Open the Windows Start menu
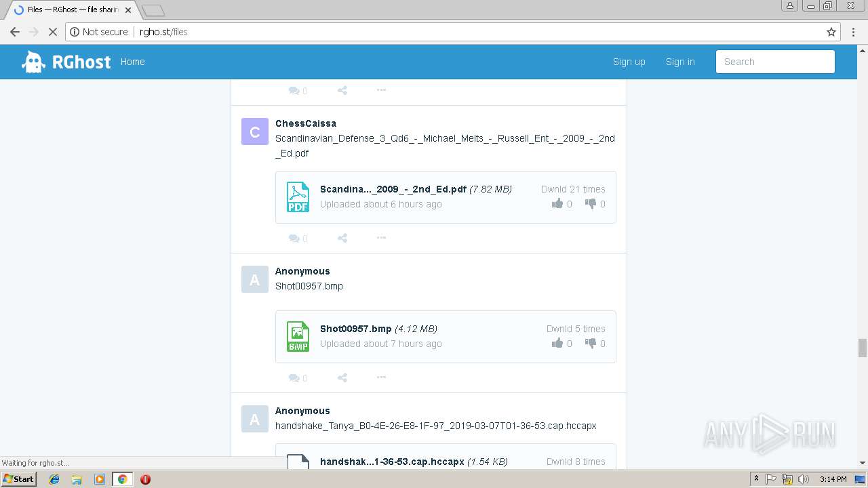 point(19,479)
